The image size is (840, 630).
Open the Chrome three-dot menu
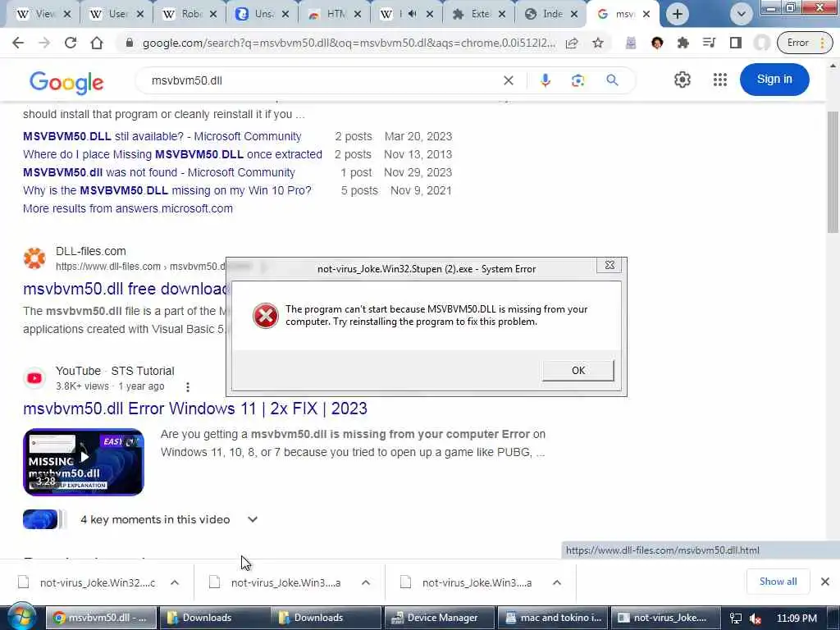(823, 43)
